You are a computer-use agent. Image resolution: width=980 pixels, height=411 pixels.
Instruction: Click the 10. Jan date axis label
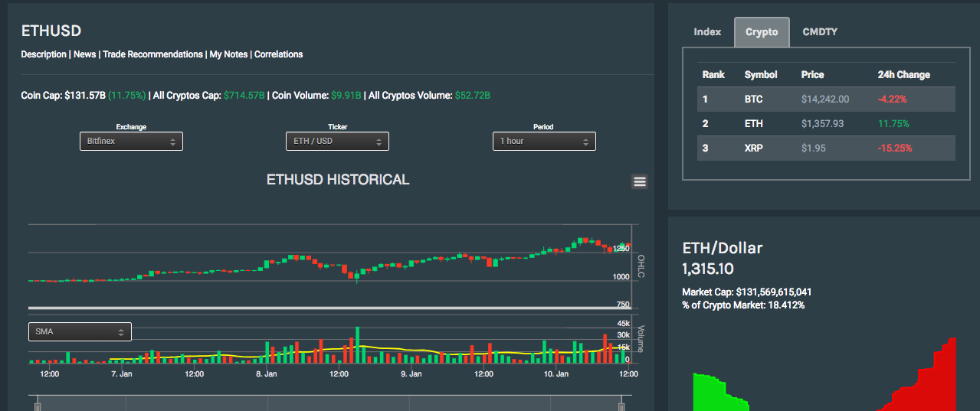click(x=556, y=374)
